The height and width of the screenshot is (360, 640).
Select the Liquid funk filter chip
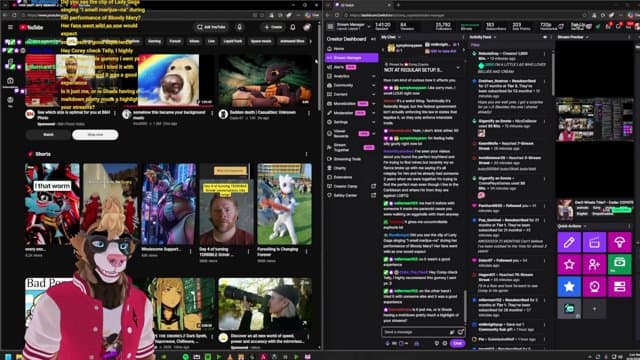coord(233,41)
